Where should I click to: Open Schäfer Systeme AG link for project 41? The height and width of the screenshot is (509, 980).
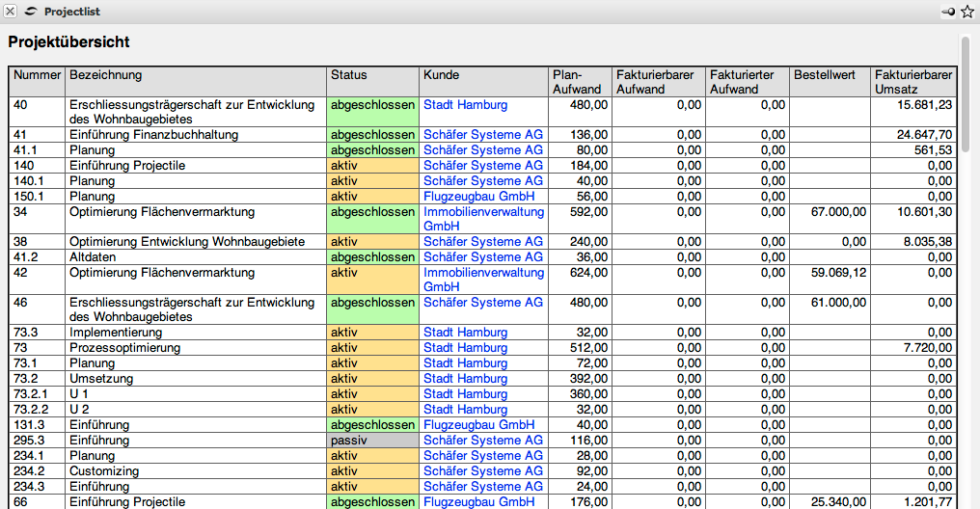(x=483, y=136)
